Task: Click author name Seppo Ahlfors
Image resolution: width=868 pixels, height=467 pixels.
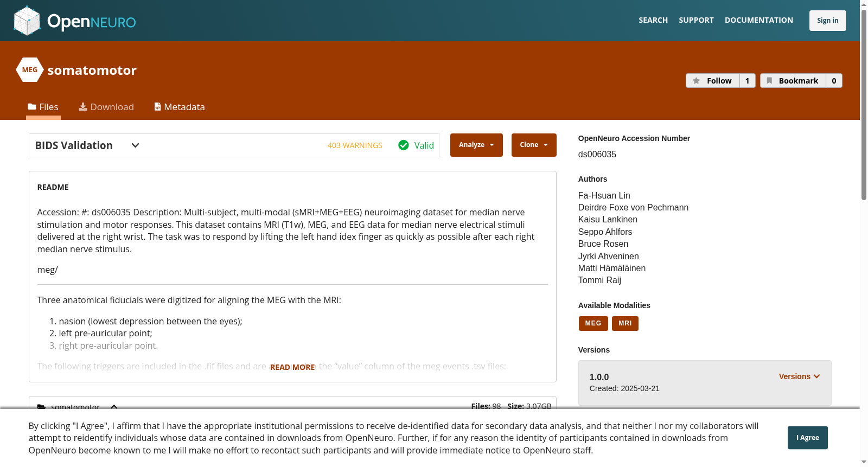Action: pyautogui.click(x=605, y=232)
